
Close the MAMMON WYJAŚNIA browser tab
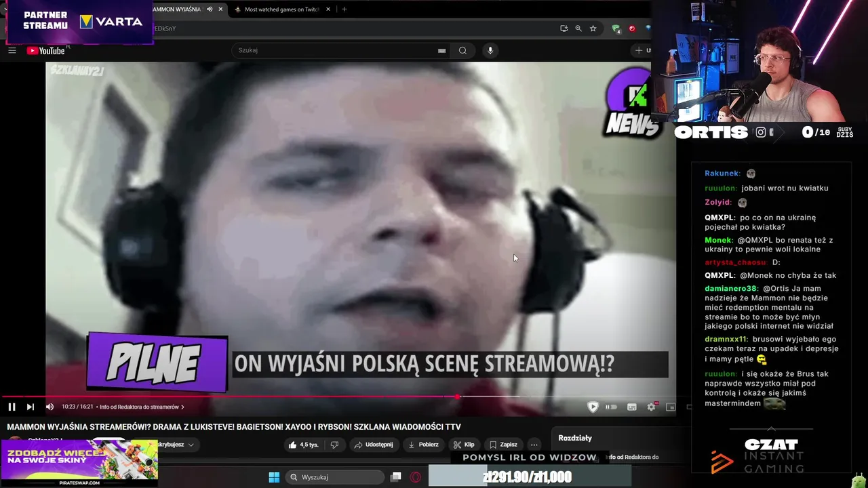pos(220,9)
